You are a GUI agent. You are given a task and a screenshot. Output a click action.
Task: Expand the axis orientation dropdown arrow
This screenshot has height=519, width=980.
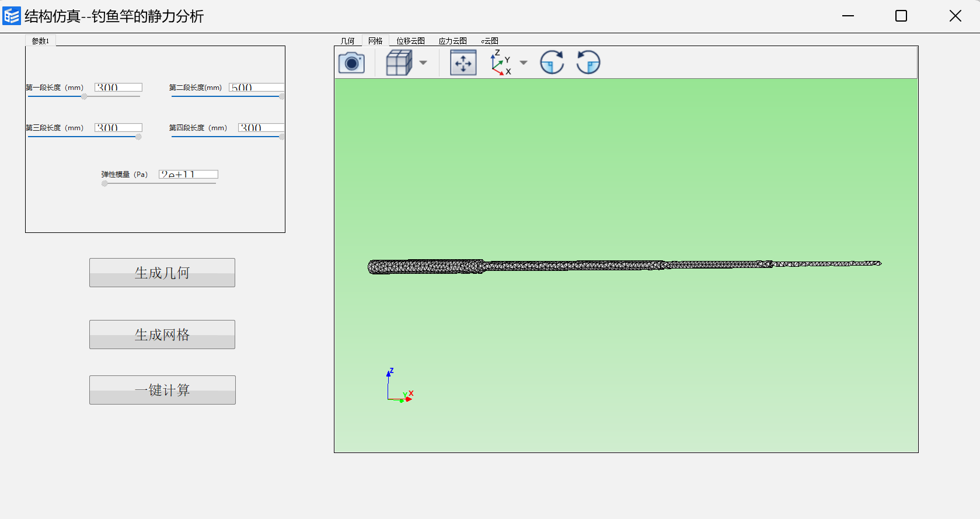point(524,62)
